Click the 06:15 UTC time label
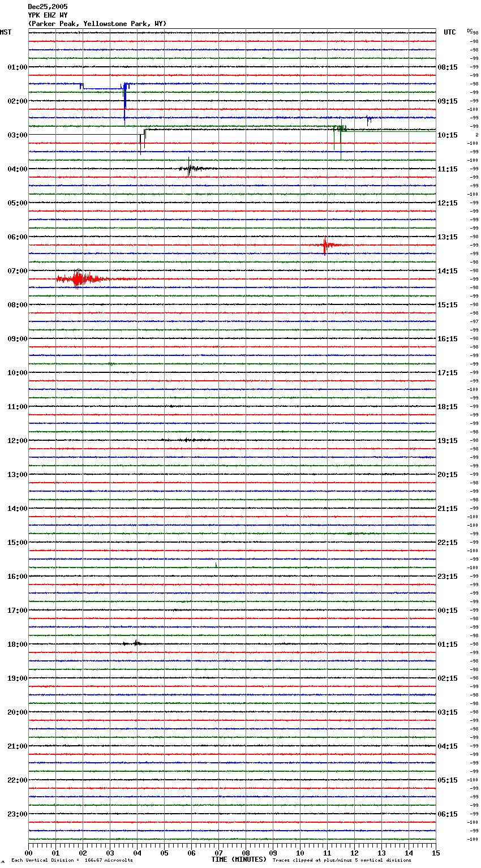The image size is (481, 868). point(448,814)
